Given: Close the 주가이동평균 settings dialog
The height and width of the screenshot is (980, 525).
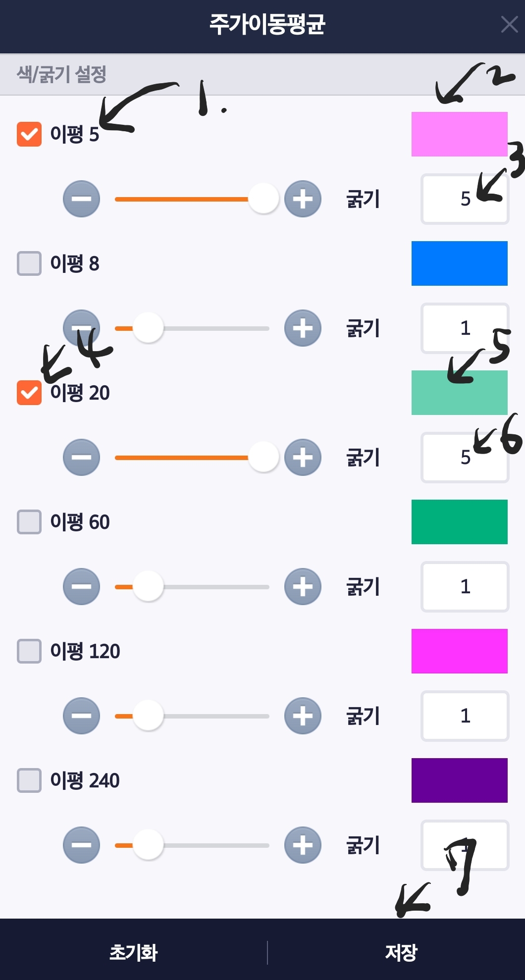Looking at the screenshot, I should pyautogui.click(x=510, y=25).
